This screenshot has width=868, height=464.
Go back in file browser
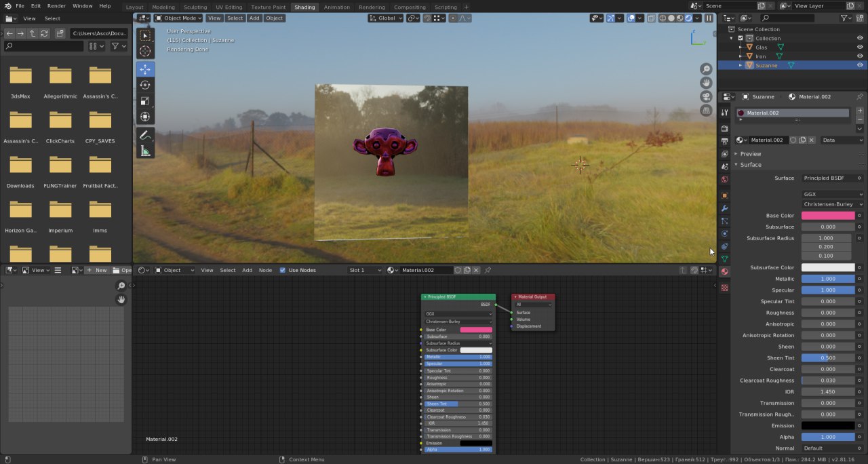pos(10,33)
